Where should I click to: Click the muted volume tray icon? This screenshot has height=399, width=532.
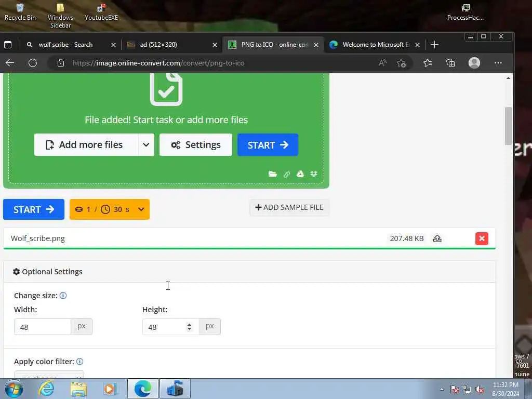(480, 390)
